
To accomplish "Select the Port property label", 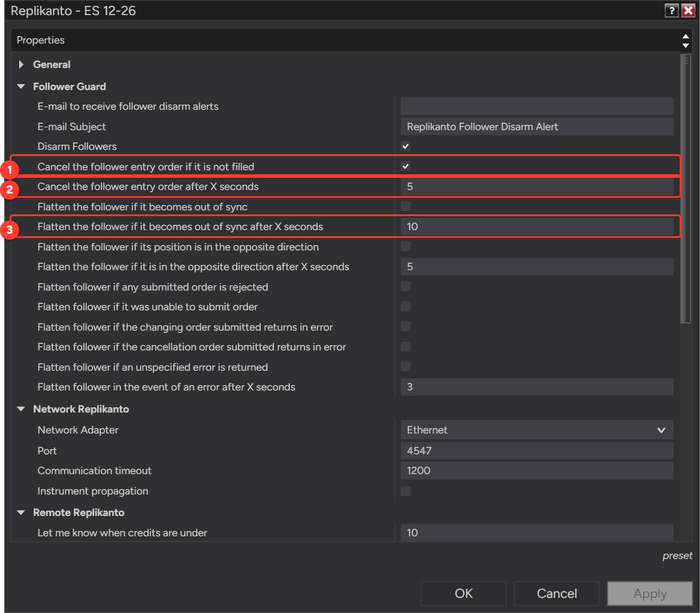I will tap(47, 451).
